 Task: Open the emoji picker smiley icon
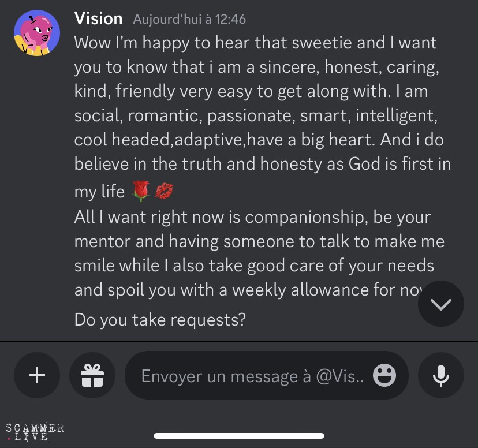tap(384, 376)
